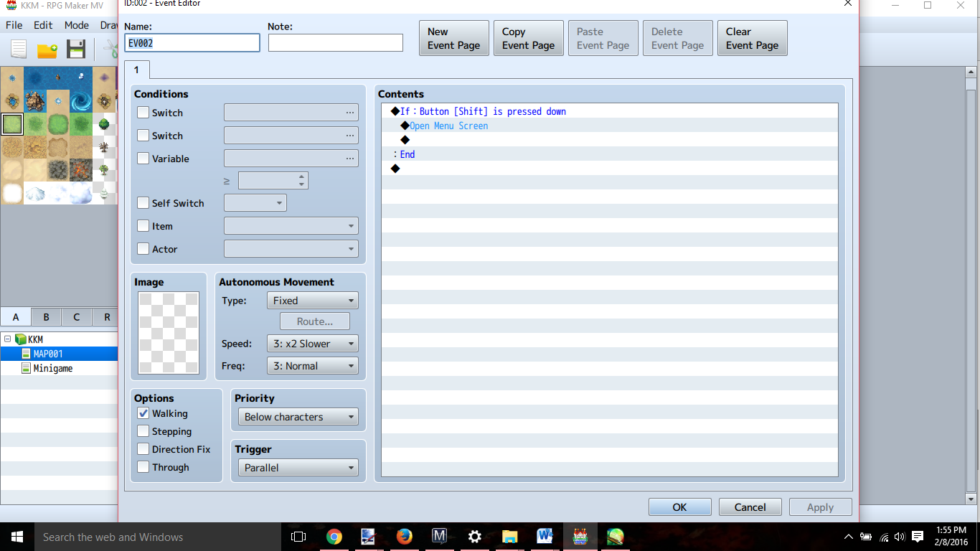Screen dimensions: 980x551
Task: Uncheck the Walking option
Action: (143, 413)
